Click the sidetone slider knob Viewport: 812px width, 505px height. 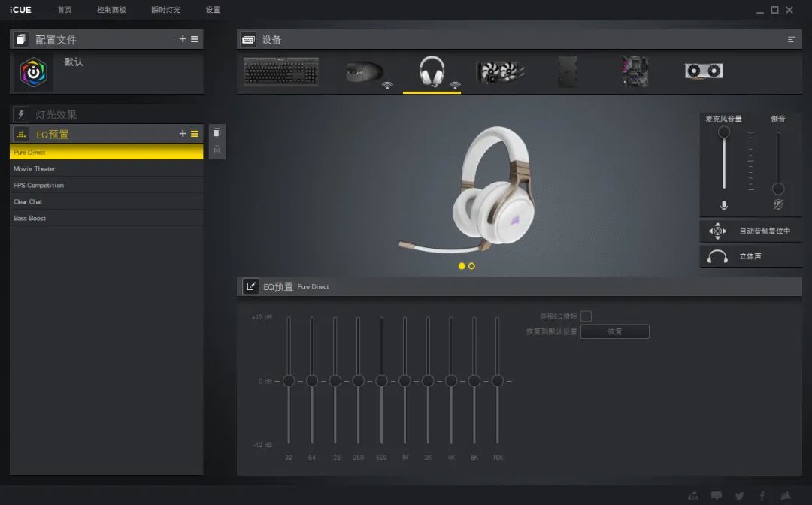point(778,189)
